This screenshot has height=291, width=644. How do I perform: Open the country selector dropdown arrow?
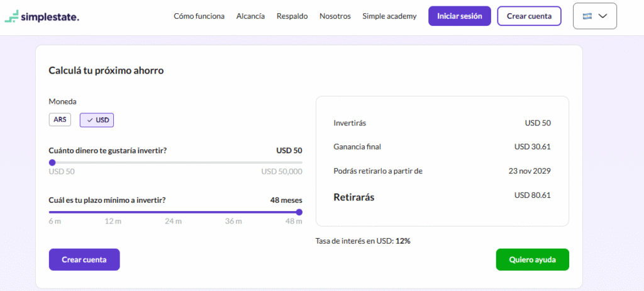click(603, 16)
